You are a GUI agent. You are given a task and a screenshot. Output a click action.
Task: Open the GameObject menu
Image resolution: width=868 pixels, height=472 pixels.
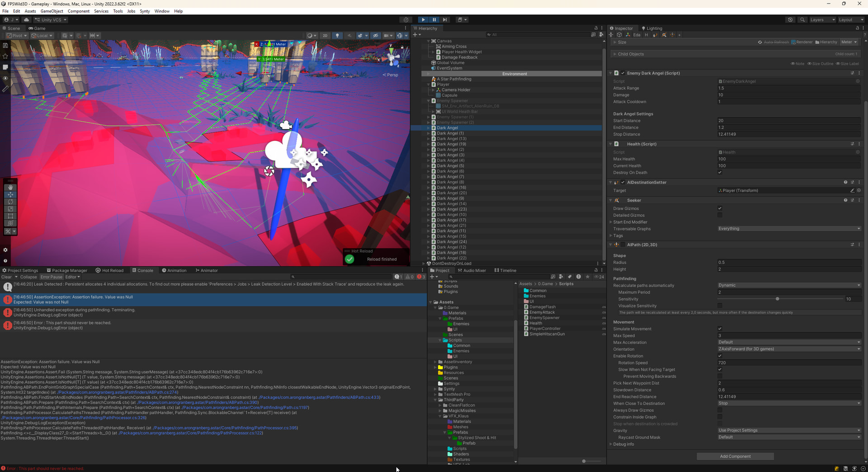52,11
